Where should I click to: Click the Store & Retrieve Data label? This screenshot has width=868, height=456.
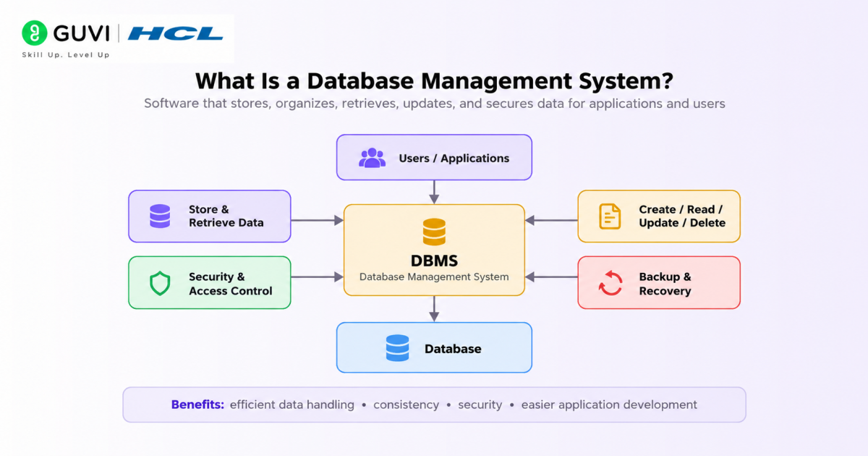[226, 216]
